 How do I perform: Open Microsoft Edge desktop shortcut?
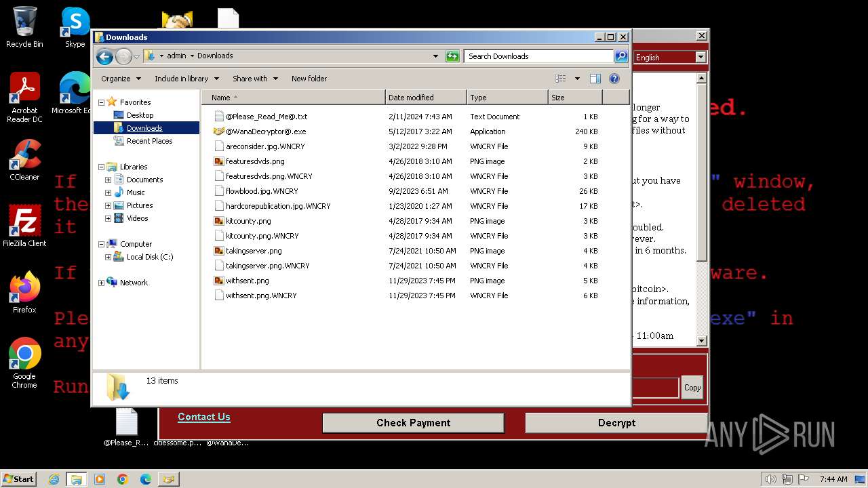click(72, 94)
